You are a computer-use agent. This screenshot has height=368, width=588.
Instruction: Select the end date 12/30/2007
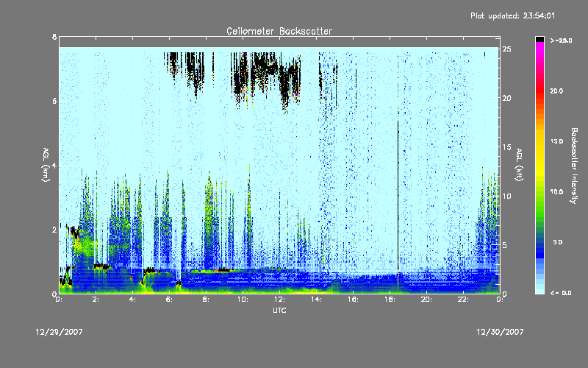coord(500,332)
